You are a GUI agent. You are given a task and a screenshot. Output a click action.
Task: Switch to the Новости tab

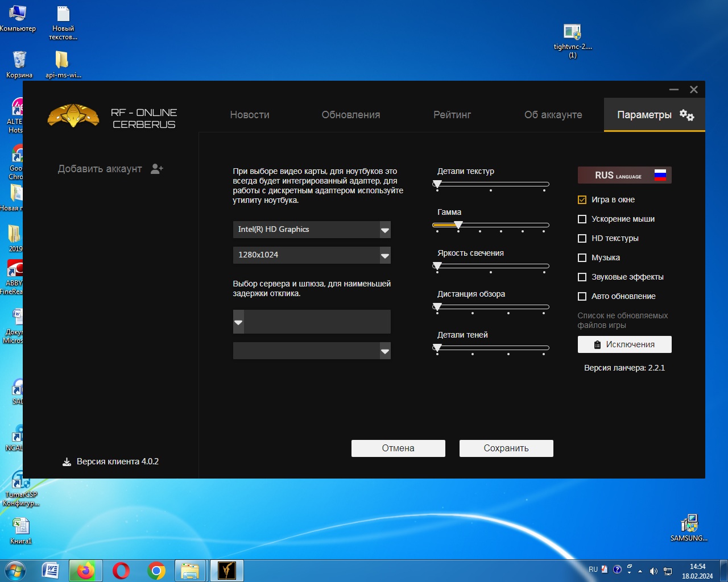250,115
